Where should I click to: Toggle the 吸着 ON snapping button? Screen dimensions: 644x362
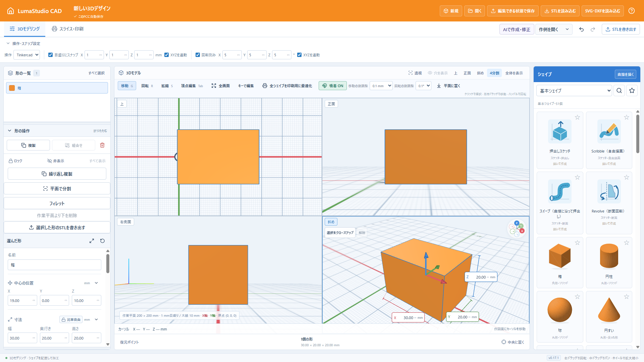tap(332, 86)
